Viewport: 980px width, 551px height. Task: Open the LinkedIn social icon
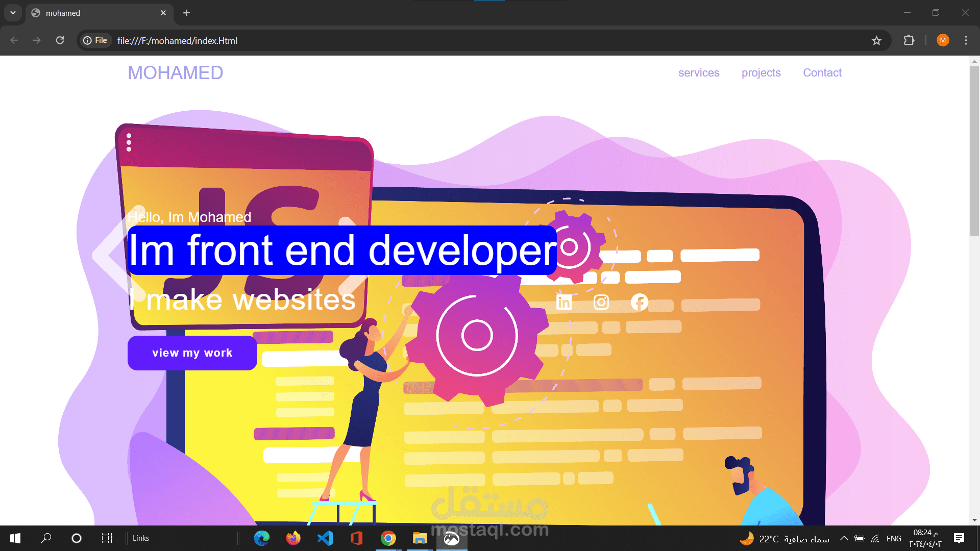click(563, 302)
